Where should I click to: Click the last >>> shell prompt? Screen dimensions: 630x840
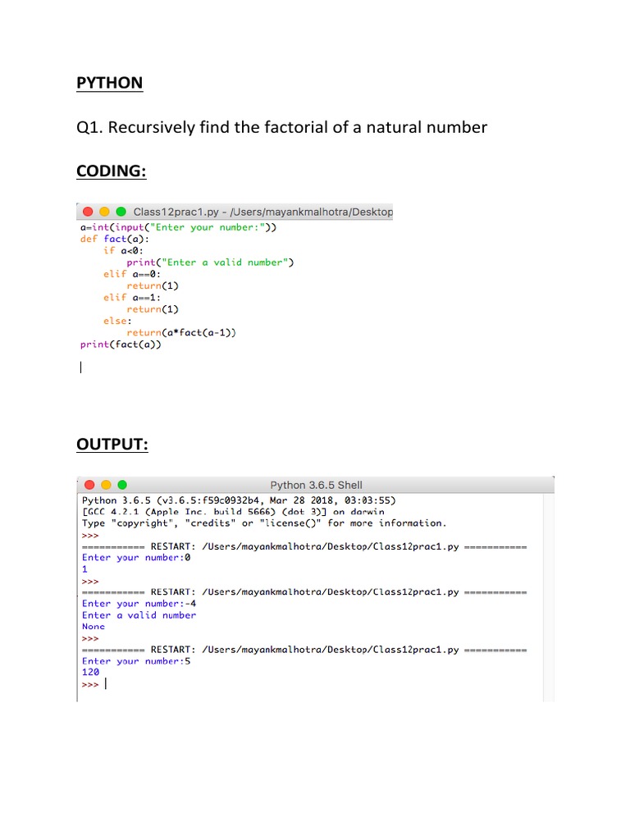click(x=90, y=685)
